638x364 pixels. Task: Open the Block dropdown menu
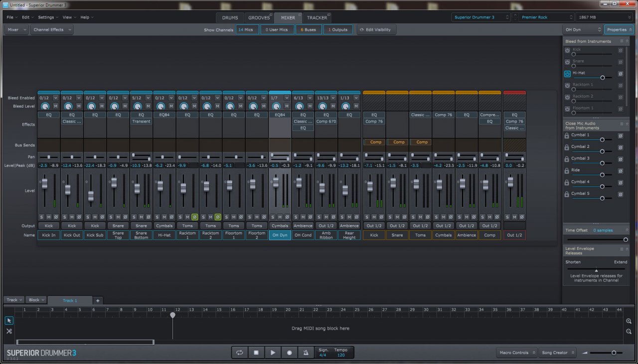(x=36, y=300)
